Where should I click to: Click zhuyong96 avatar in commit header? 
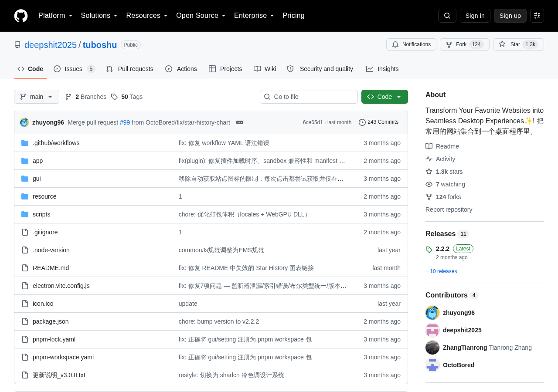[24, 122]
